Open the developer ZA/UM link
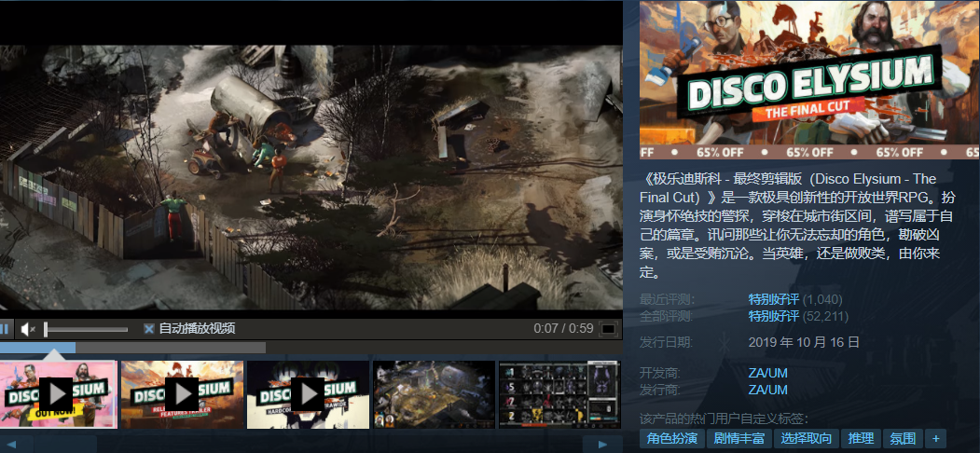 coord(767,373)
